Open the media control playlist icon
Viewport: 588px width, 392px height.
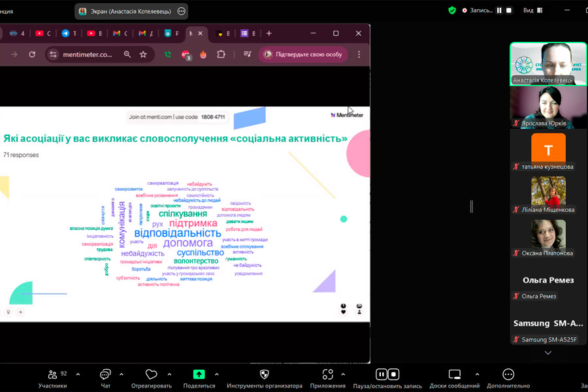pos(248,54)
